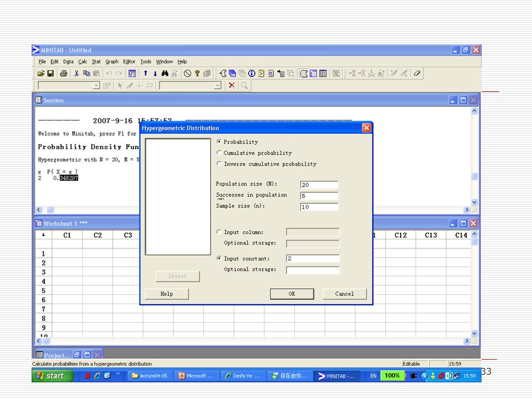Click row 5 header in Worksheet 1

[43, 291]
